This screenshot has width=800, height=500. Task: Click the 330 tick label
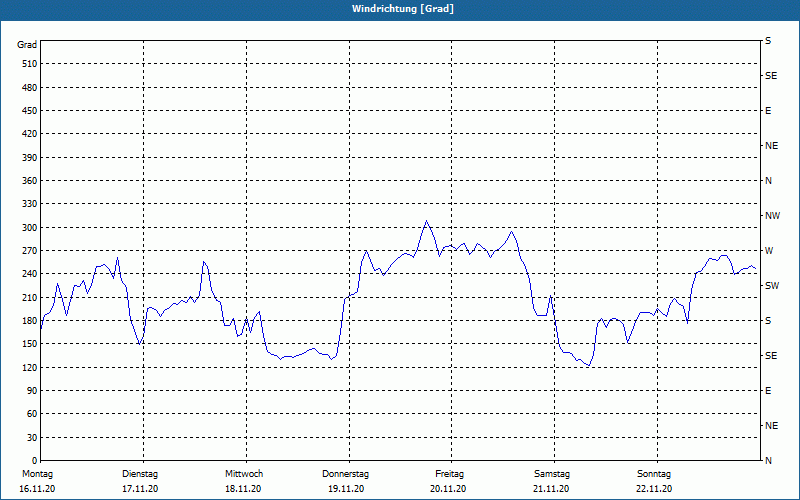coord(30,204)
